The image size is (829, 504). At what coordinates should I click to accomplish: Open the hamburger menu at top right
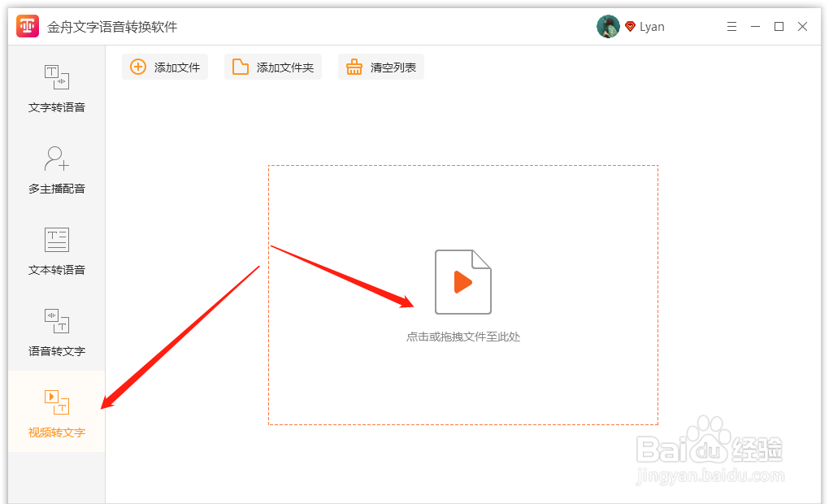pos(731,26)
